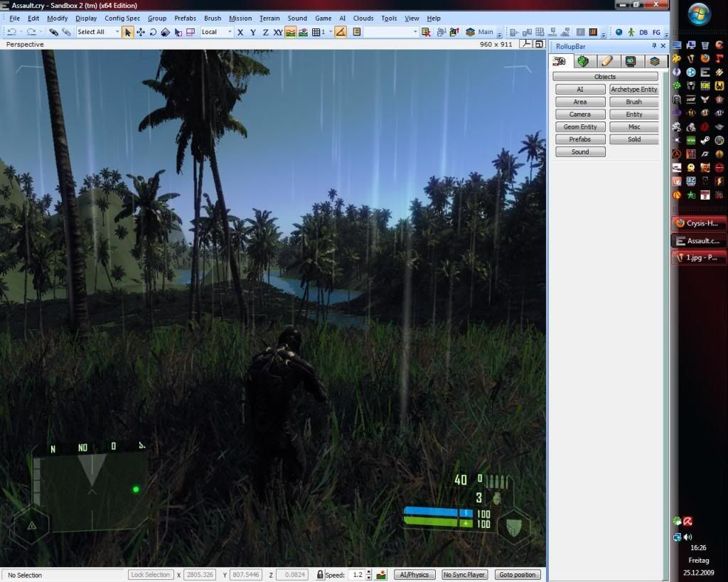Viewport: 728px width, 582px height.
Task: Open Terrain tab in RollupBar
Action: [x=583, y=62]
